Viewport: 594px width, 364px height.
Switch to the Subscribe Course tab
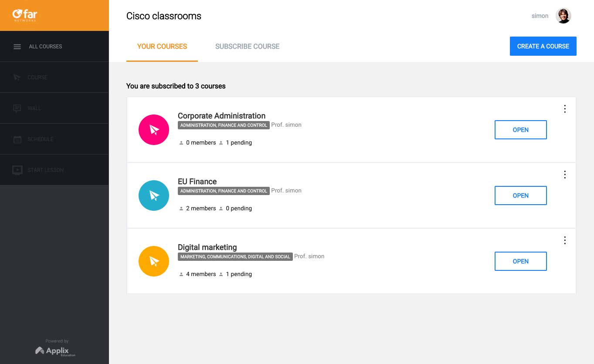pyautogui.click(x=247, y=47)
